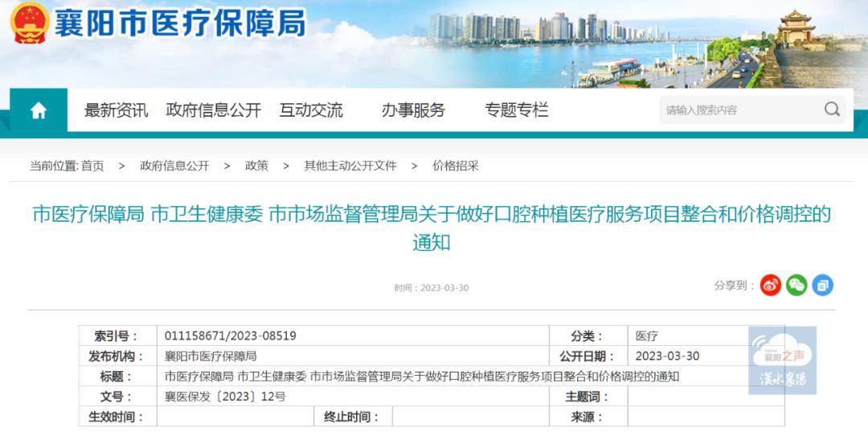Open the 最新资讯 menu
Viewport: 868px width, 432px height.
117,110
